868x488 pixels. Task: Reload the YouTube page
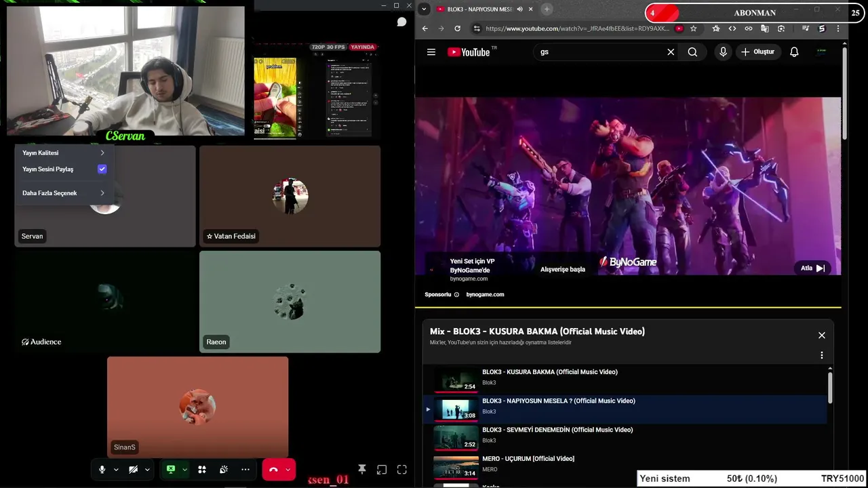458,28
